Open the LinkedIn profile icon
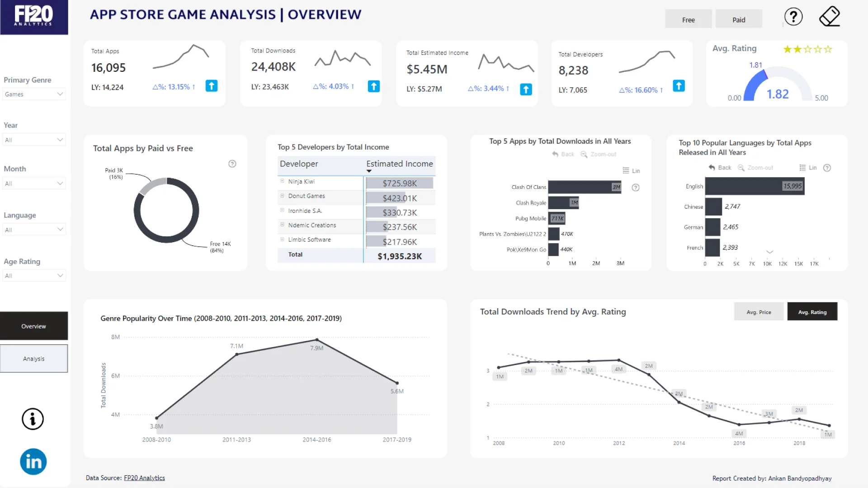 pos(33,461)
